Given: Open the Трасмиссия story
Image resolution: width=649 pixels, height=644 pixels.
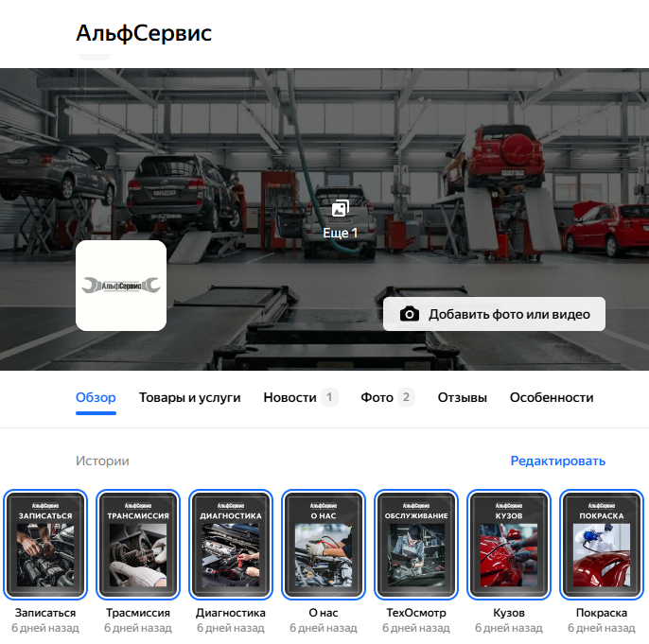Looking at the screenshot, I should click(x=138, y=545).
